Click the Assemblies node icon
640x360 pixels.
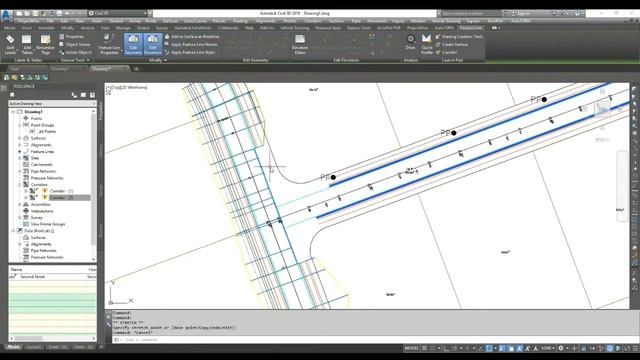[x=26, y=204]
